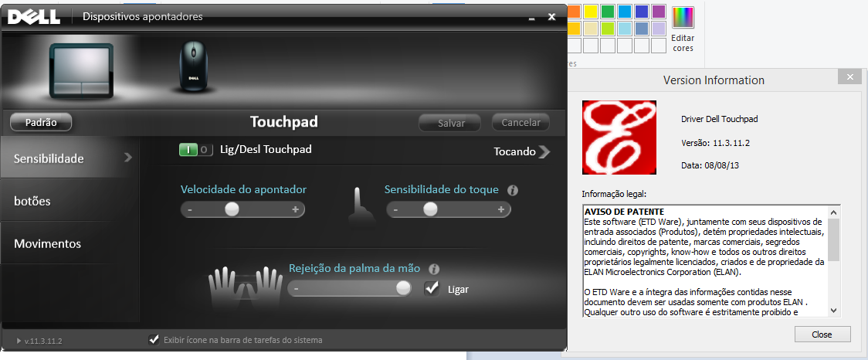Select the touchpad device icon

point(82,71)
